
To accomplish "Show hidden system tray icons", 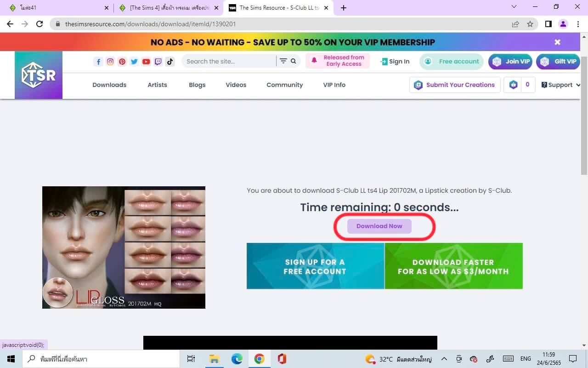I will tap(444, 359).
